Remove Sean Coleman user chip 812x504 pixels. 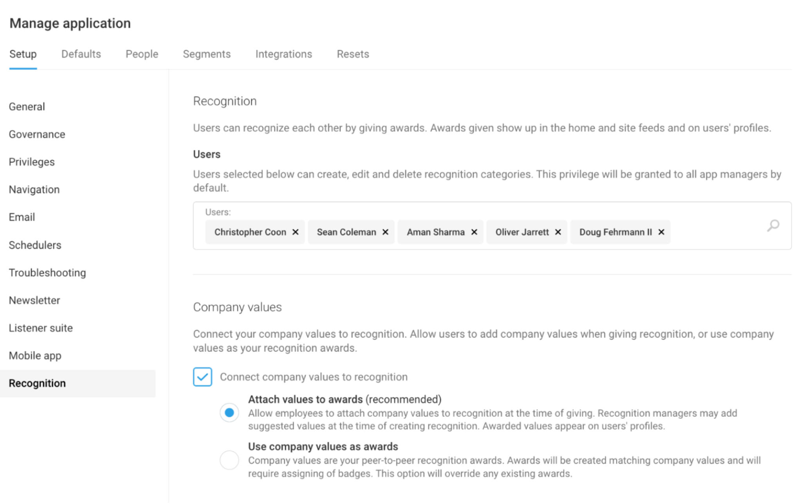(385, 232)
